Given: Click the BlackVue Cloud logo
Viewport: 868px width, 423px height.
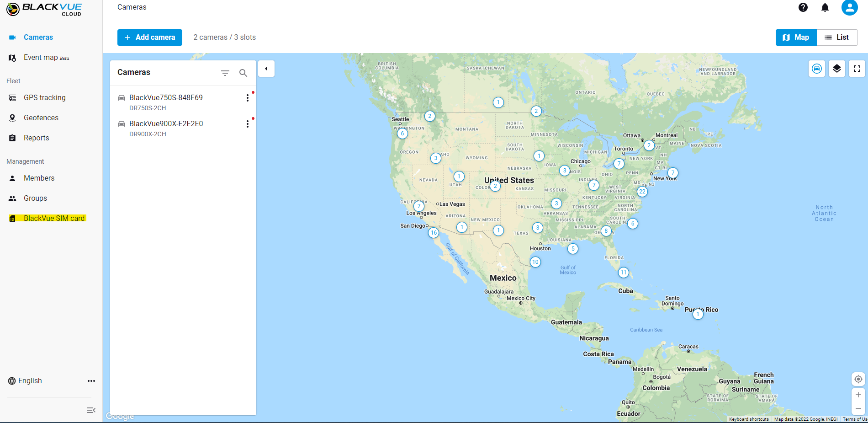Looking at the screenshot, I should click(44, 9).
